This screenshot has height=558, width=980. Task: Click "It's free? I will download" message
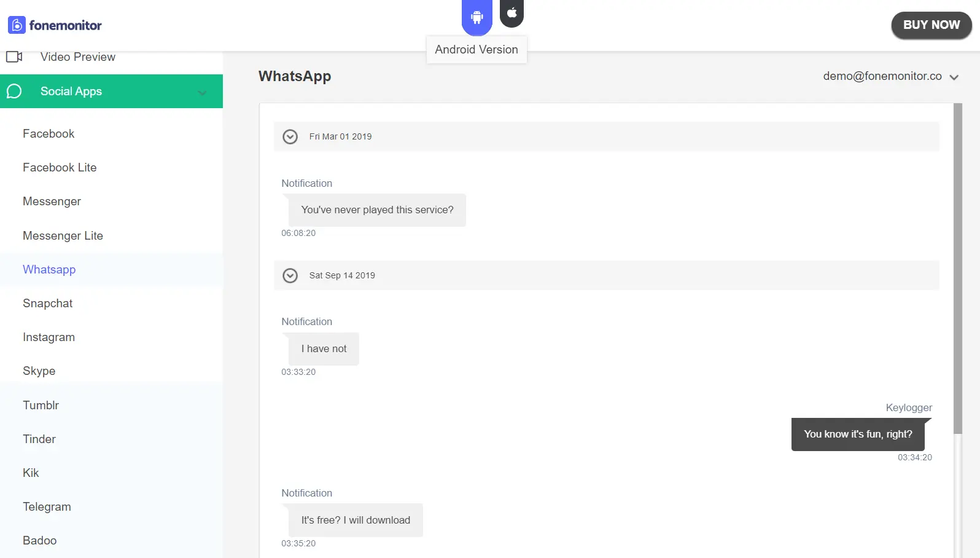click(x=356, y=521)
